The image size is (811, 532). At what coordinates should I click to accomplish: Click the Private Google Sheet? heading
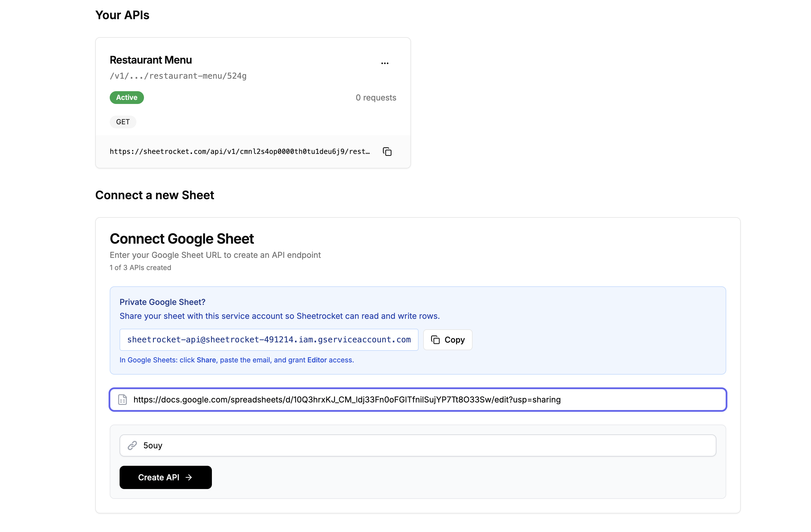pyautogui.click(x=162, y=302)
